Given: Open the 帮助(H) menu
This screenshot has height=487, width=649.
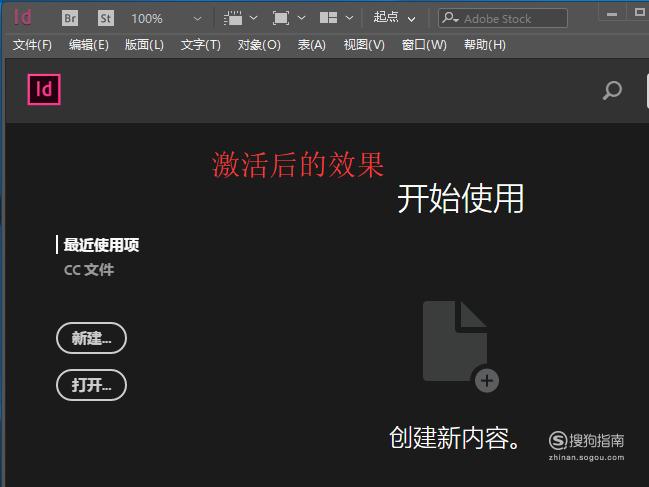Looking at the screenshot, I should [485, 45].
